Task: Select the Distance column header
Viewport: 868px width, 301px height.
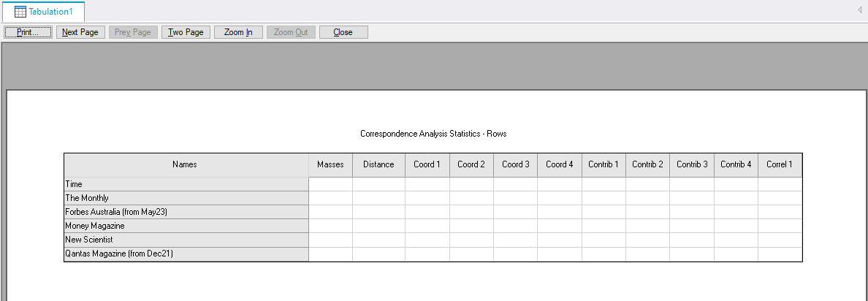Action: click(x=378, y=165)
